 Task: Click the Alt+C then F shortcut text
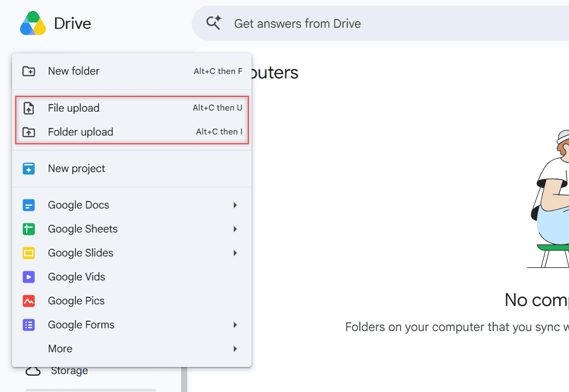[x=218, y=71]
